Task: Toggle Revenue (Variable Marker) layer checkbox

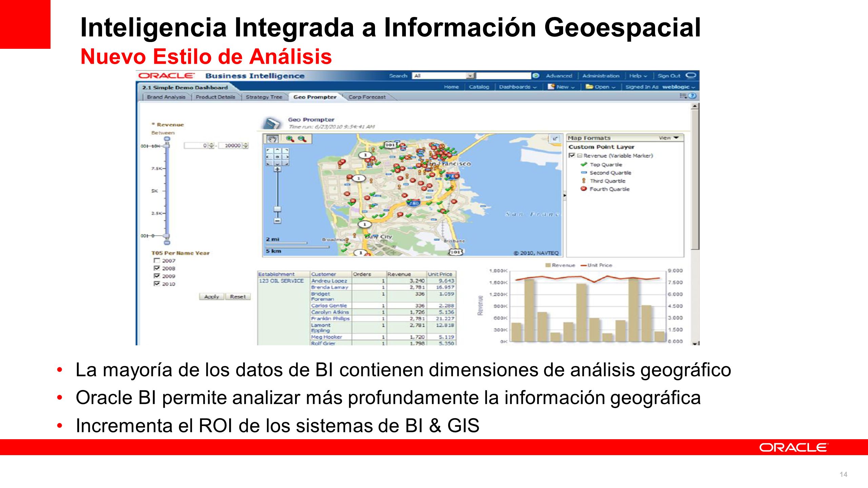Action: click(x=572, y=156)
